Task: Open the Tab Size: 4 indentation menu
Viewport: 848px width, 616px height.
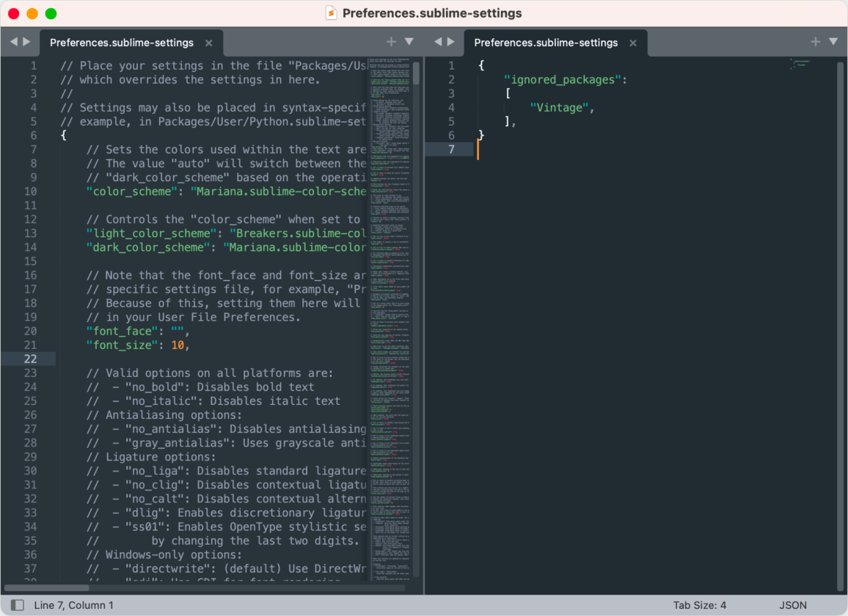Action: click(700, 605)
